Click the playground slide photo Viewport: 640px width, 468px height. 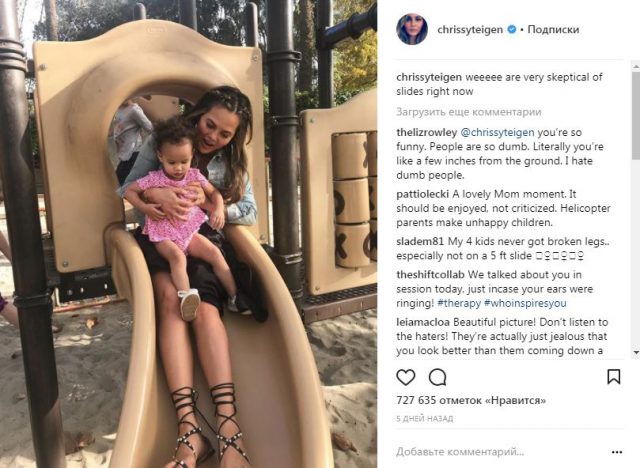tap(188, 234)
